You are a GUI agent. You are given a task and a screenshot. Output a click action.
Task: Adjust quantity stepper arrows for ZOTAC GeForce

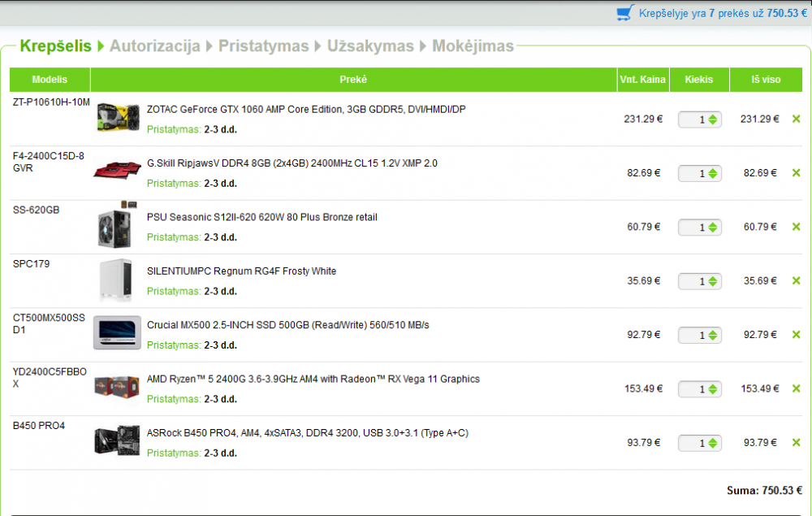point(713,119)
